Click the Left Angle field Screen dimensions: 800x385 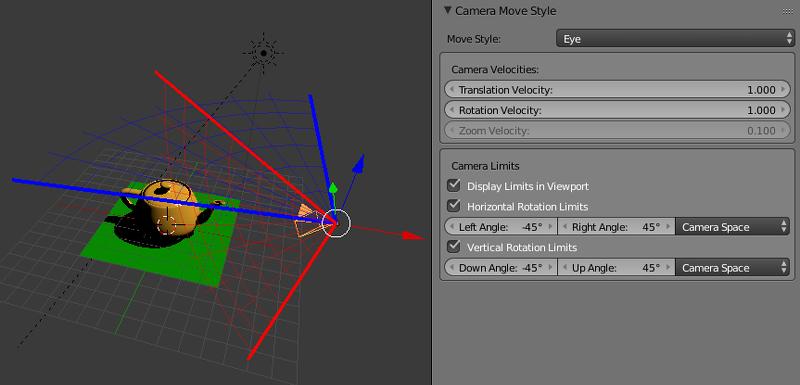[501, 227]
